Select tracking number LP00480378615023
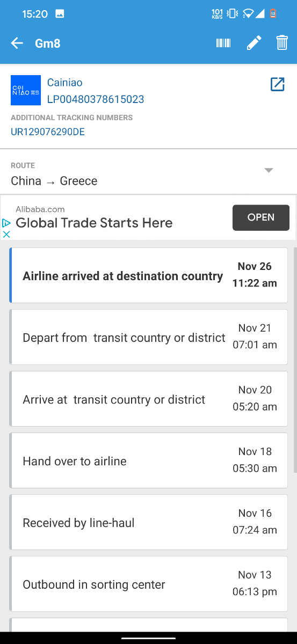297x644 pixels. coord(96,99)
